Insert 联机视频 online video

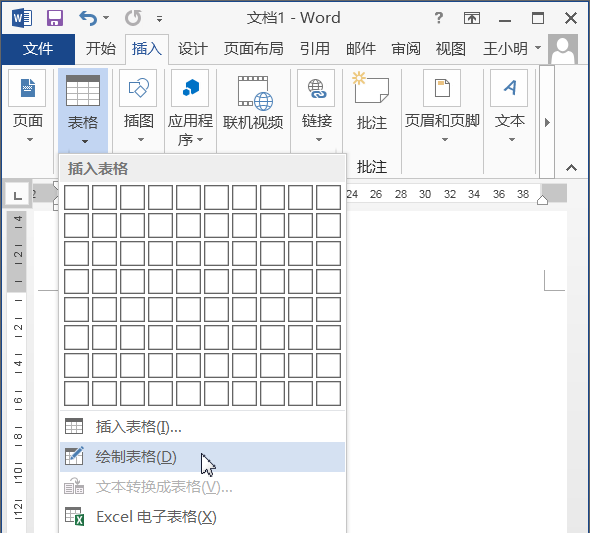(x=253, y=103)
